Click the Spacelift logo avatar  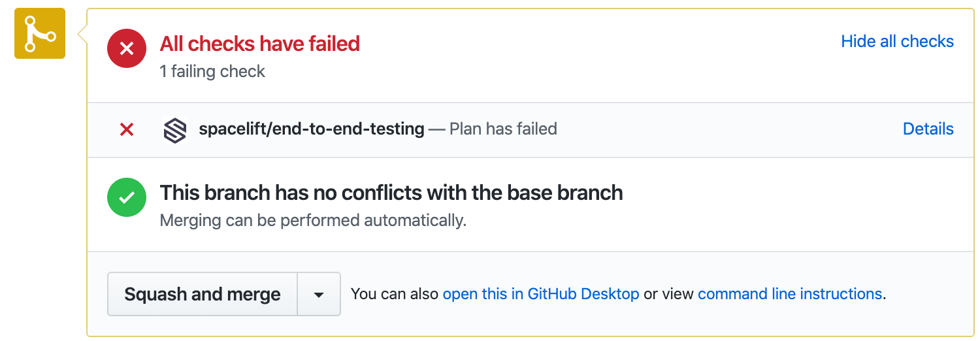coord(174,130)
